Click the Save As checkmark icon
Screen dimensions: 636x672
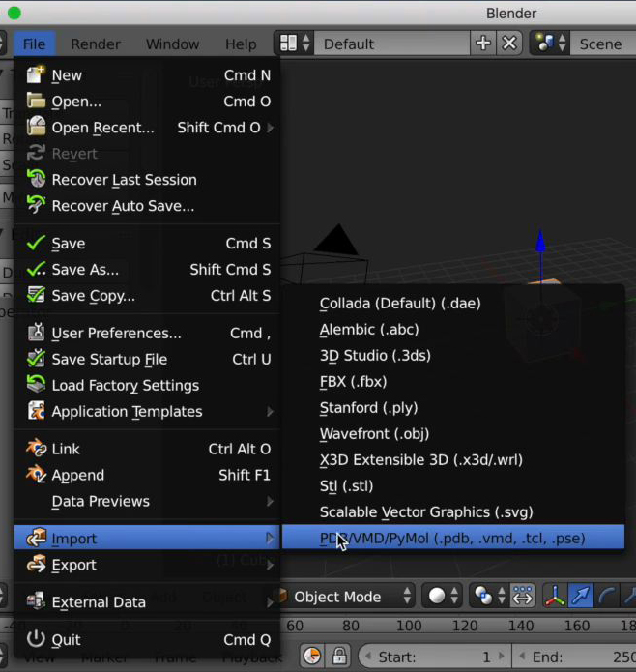click(36, 269)
